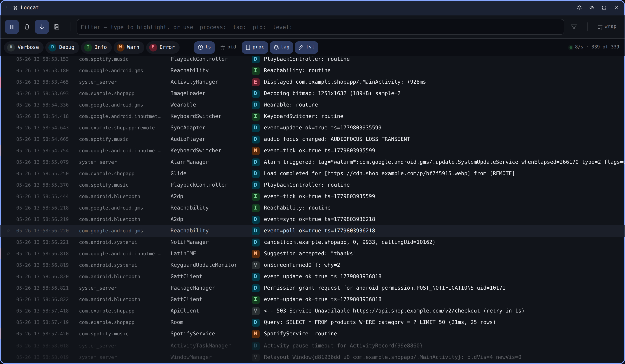Click the 339 of 339 counter
This screenshot has height=364, width=625.
tap(605, 47)
